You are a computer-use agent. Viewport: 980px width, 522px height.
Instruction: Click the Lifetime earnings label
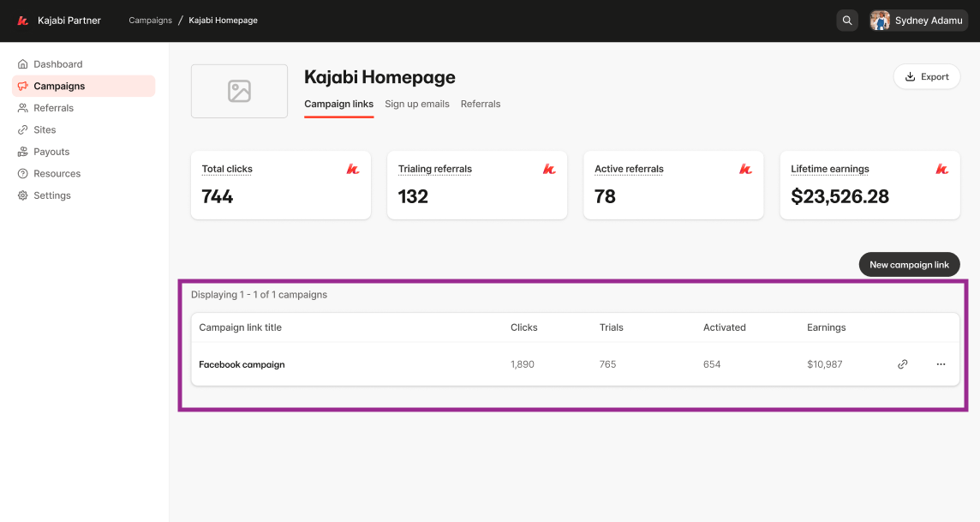coord(830,169)
